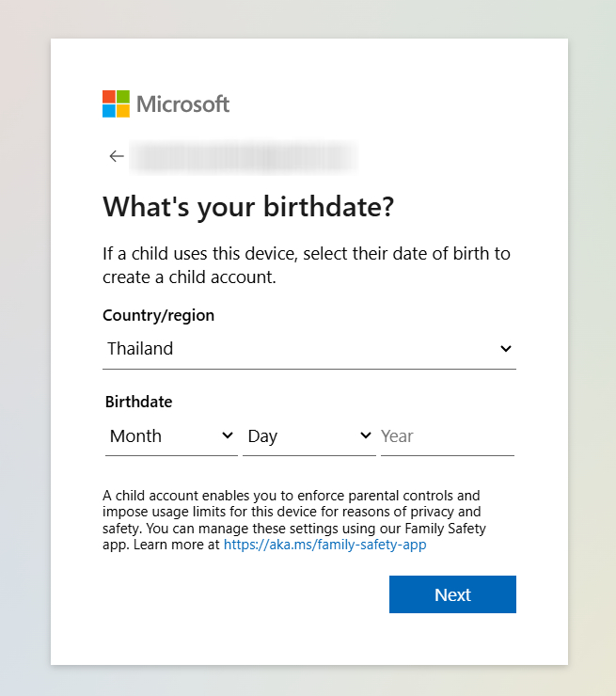Screen dimensions: 616x696
Task: Select the Thailand text in country field
Action: (140, 349)
